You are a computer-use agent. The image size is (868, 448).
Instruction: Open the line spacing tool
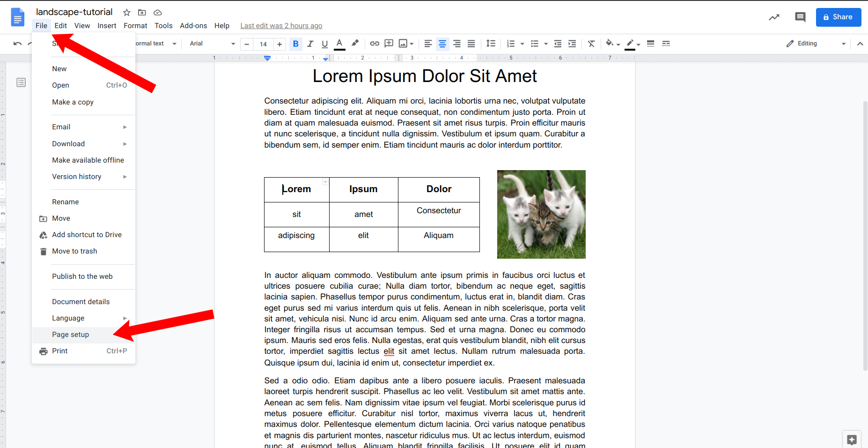(x=491, y=44)
